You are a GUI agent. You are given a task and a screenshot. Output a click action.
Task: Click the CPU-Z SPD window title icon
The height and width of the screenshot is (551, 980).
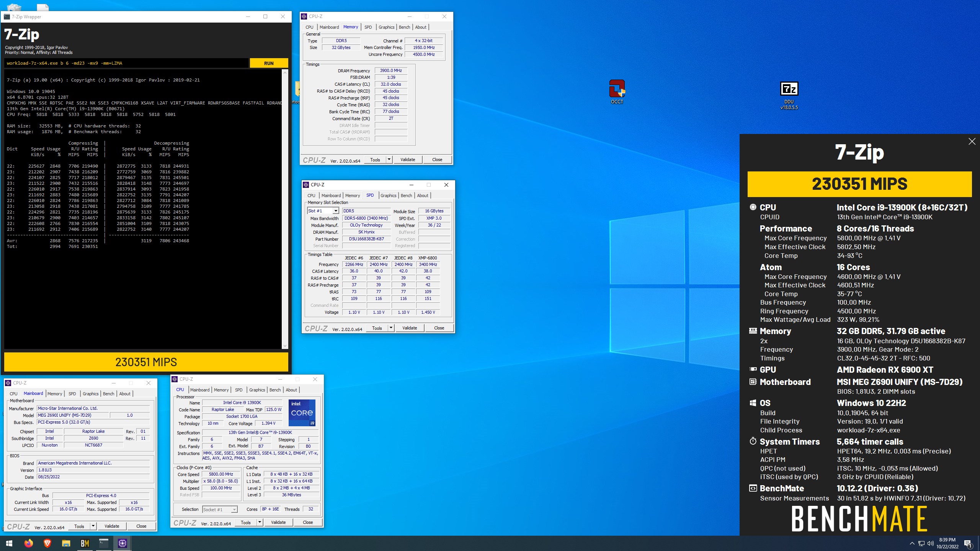coord(306,185)
